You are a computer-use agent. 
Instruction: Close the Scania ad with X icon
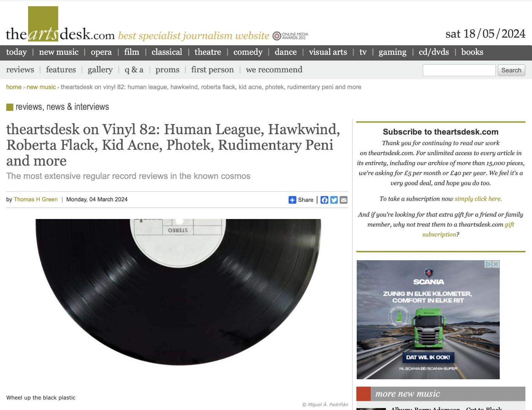coord(495,264)
